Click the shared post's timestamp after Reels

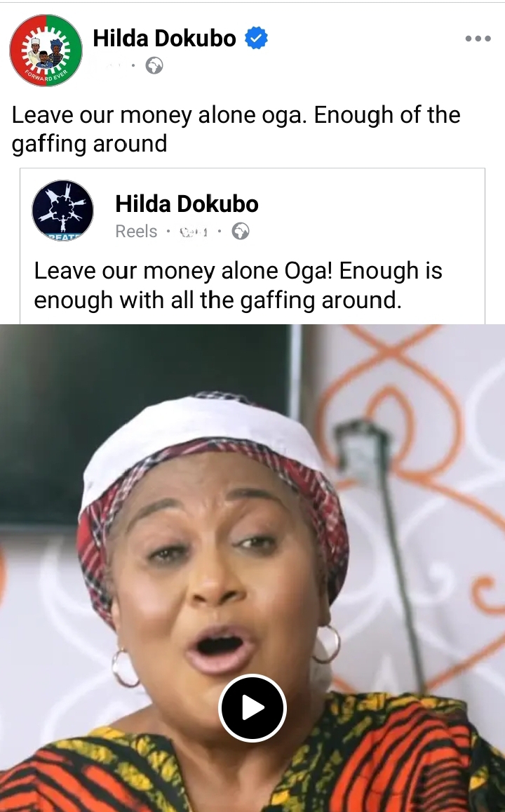(194, 232)
